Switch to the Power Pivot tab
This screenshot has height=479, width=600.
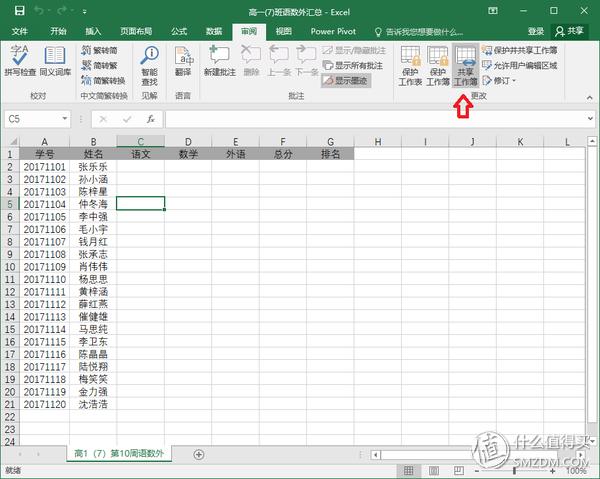pos(333,31)
